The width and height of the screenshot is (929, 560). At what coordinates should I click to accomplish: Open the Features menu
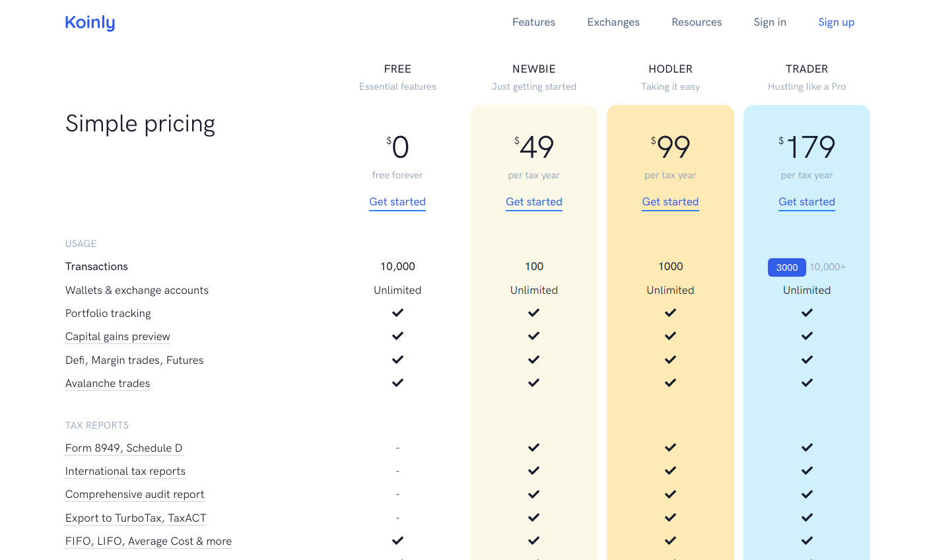(533, 22)
